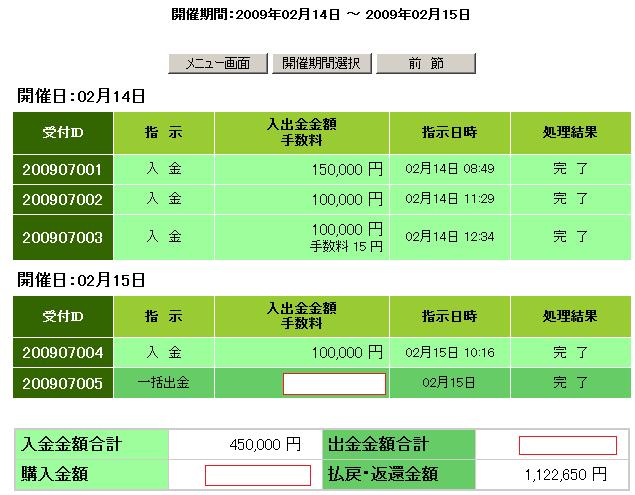635x495 pixels.
Task: Click 完了 result in row 200907001
Action: click(571, 168)
